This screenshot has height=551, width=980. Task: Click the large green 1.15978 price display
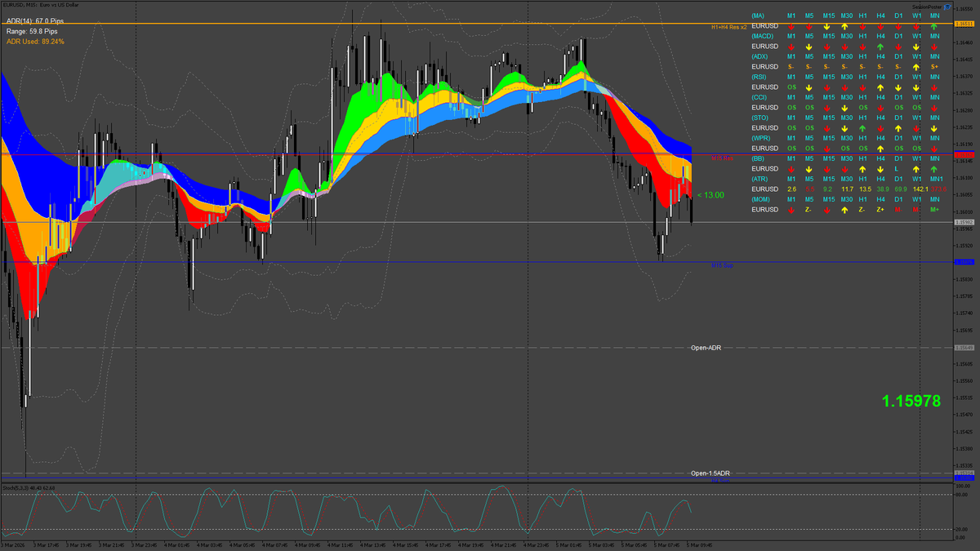pos(911,401)
